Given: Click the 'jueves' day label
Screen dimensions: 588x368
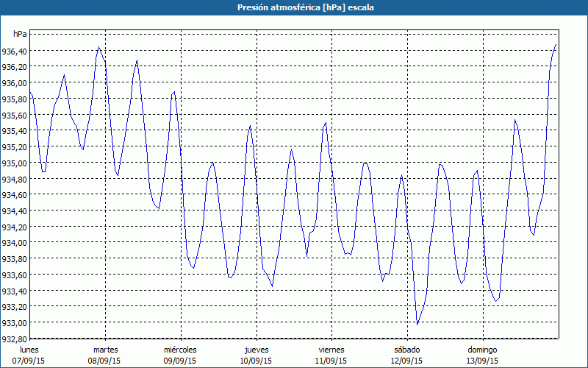Looking at the screenshot, I should 256,350.
